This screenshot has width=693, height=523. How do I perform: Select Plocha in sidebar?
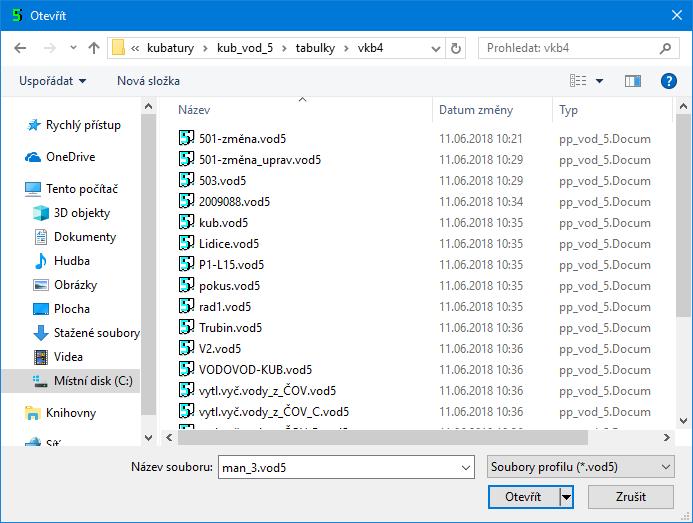(62, 309)
